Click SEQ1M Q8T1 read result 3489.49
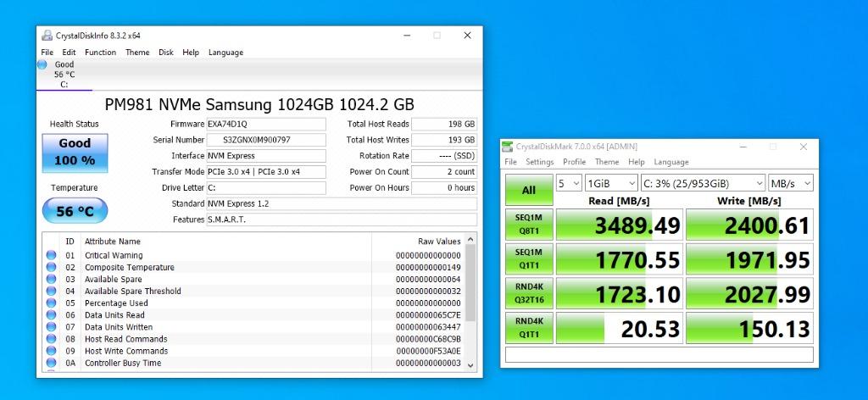 coord(619,225)
